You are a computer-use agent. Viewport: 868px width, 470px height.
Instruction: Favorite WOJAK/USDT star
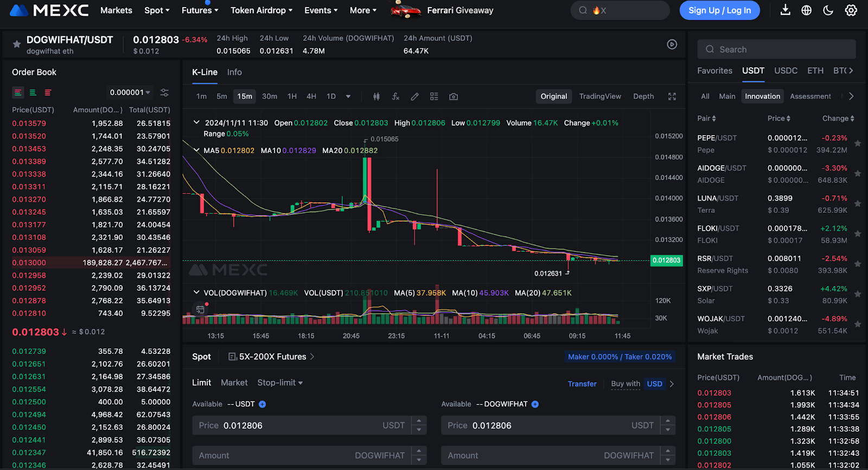tap(858, 325)
